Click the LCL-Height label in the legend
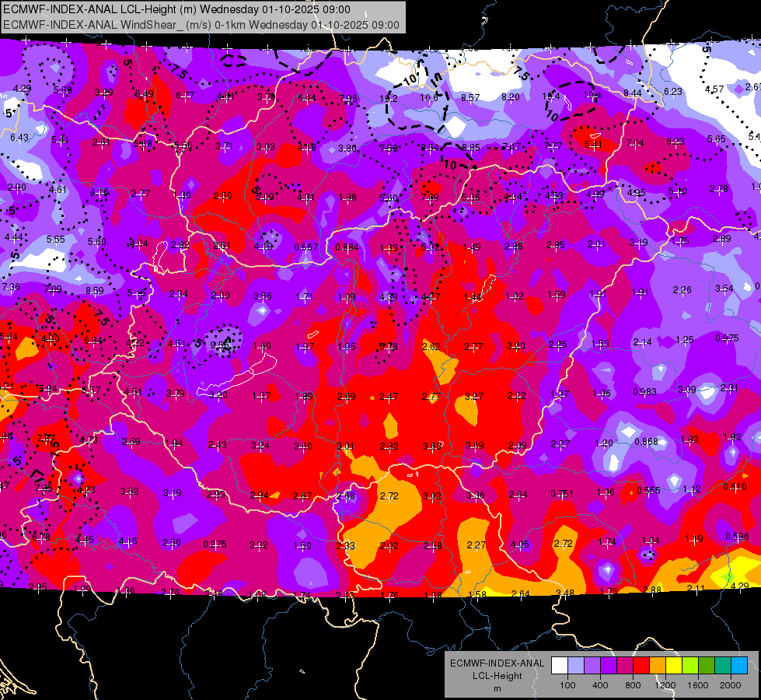 [x=497, y=676]
